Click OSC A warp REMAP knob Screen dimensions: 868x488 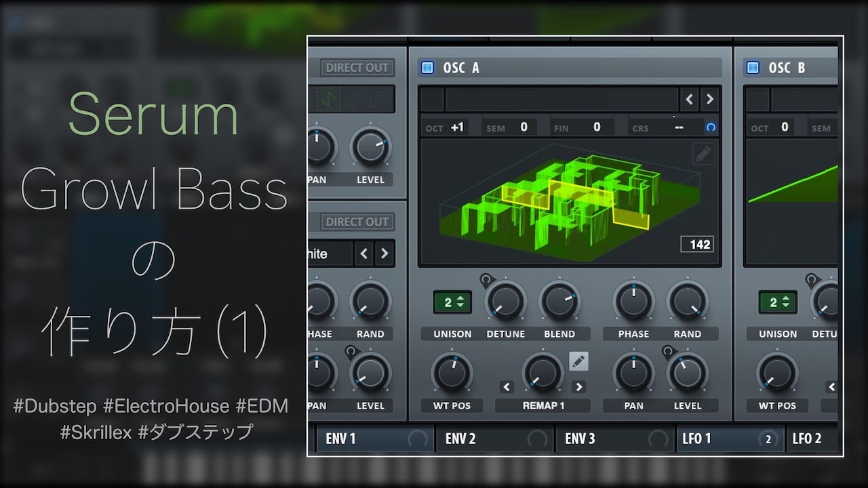coord(542,373)
